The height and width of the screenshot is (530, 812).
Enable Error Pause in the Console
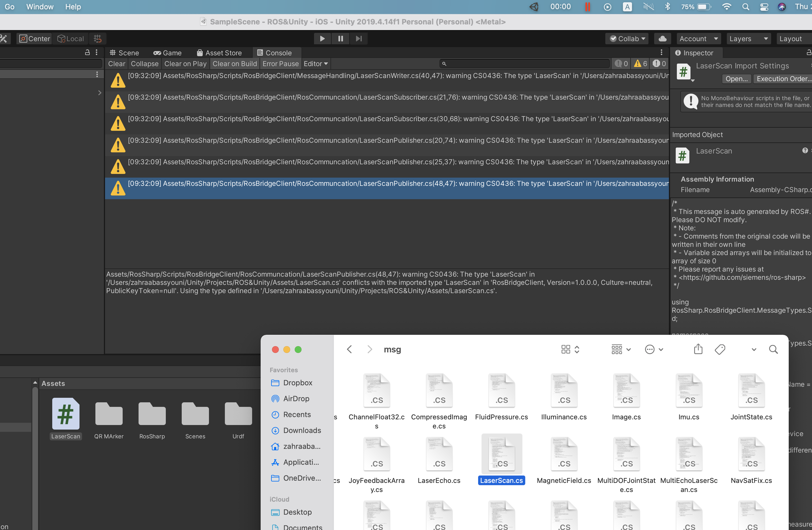[280, 64]
